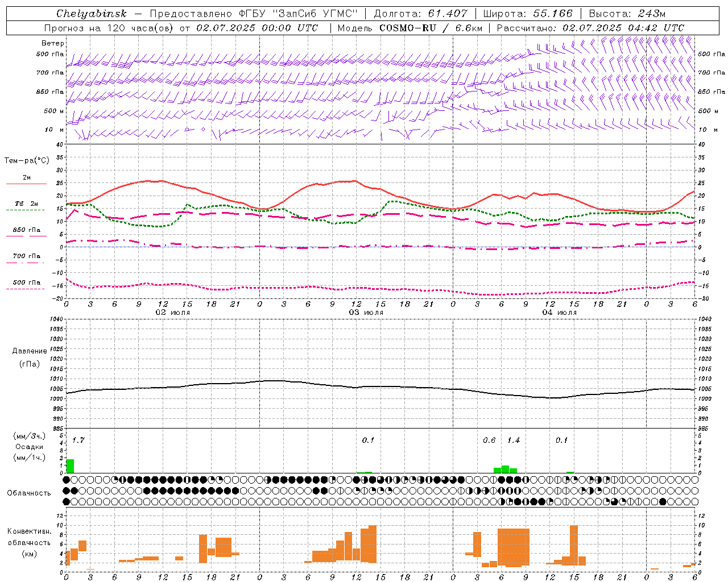The image size is (728, 582).
Task: Click the 'Конвективн.' convective cloud label
Action: 30,531
